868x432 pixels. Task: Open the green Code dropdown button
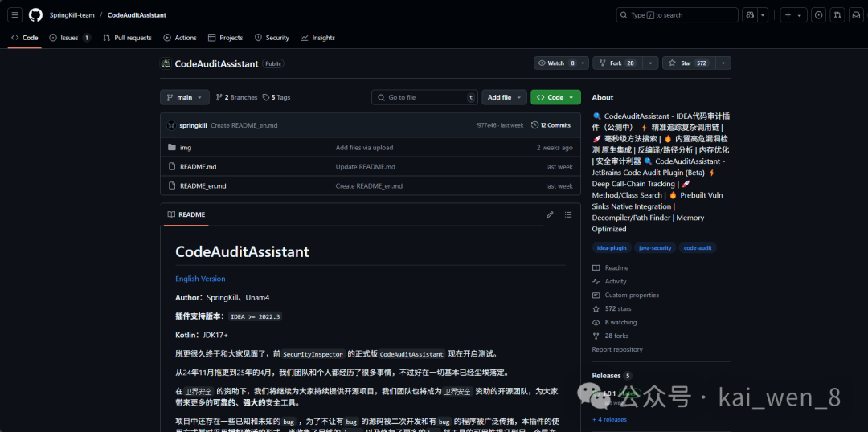(556, 97)
